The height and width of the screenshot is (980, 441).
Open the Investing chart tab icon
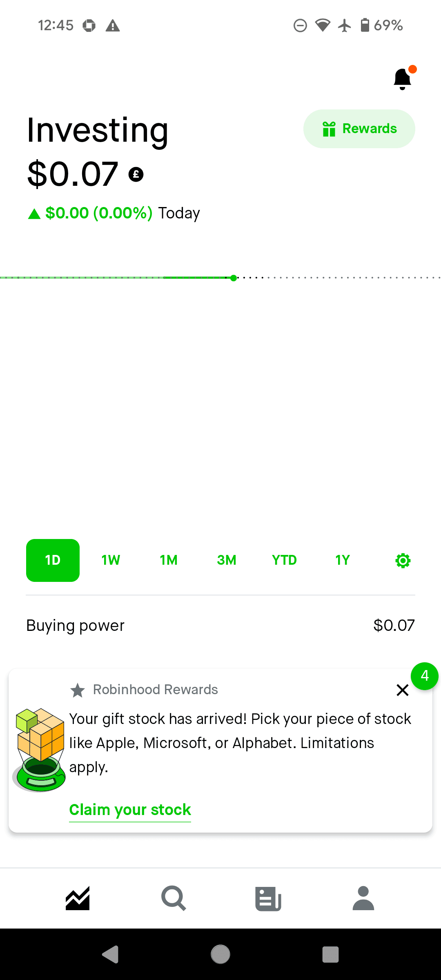(78, 898)
